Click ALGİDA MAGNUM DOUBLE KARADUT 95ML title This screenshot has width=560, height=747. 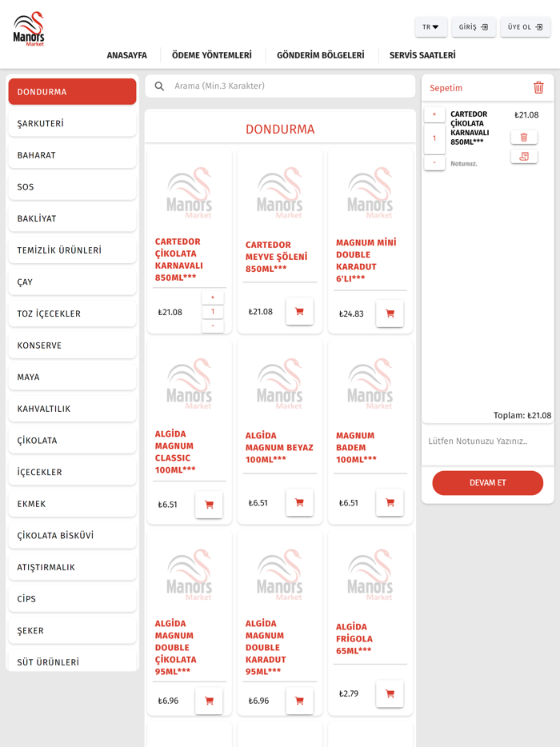coord(266,647)
